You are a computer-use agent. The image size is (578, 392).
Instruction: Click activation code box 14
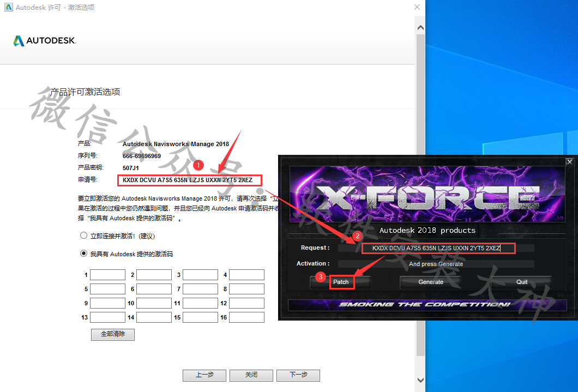tap(154, 317)
